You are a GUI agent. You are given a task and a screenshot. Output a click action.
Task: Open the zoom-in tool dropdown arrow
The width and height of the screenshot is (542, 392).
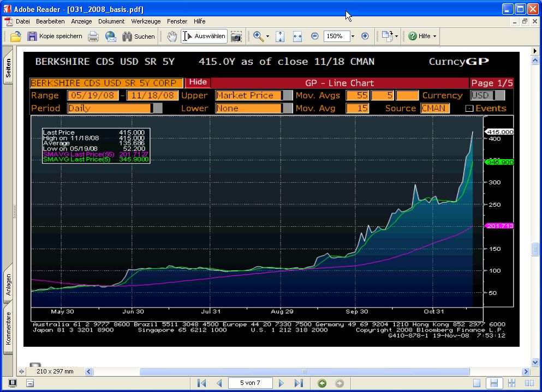(x=267, y=37)
